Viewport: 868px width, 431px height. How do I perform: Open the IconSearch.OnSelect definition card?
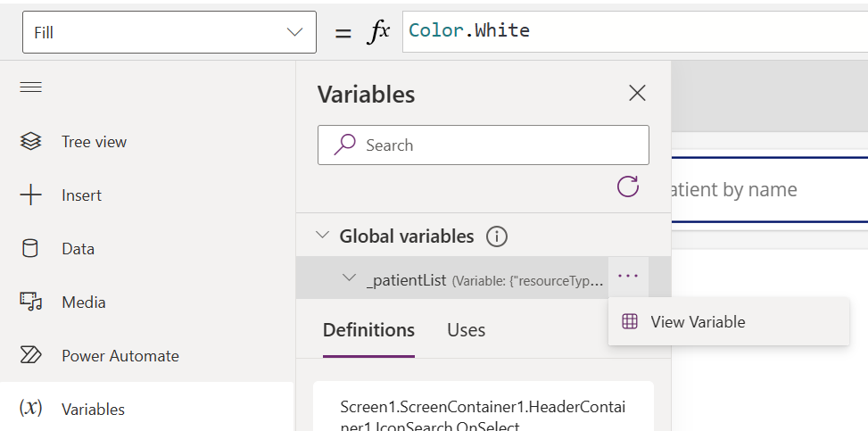484,406
